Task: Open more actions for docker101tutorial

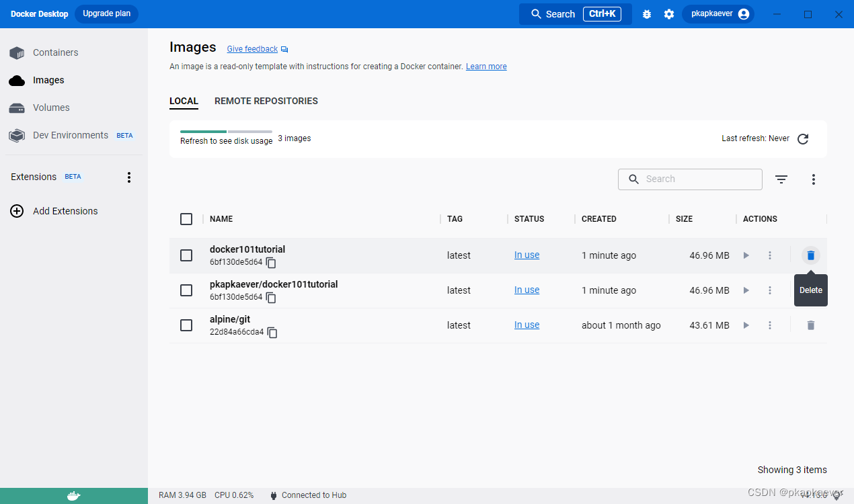Action: coord(770,255)
